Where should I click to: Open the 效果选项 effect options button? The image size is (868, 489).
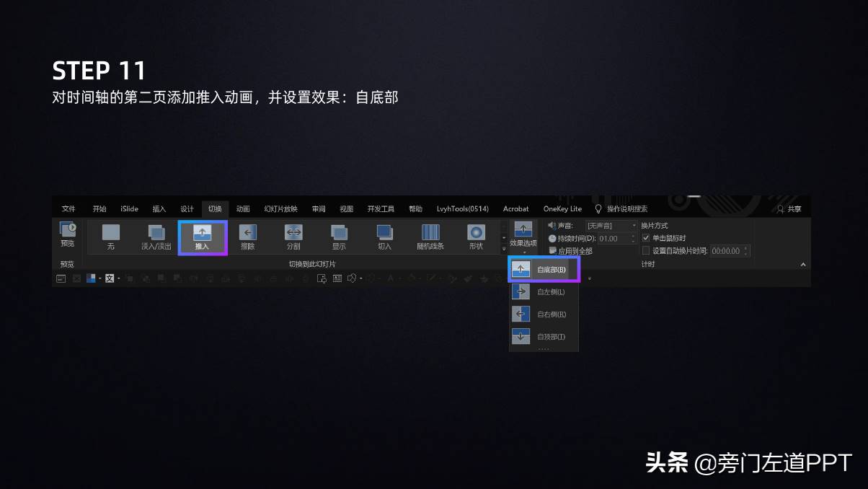[523, 237]
